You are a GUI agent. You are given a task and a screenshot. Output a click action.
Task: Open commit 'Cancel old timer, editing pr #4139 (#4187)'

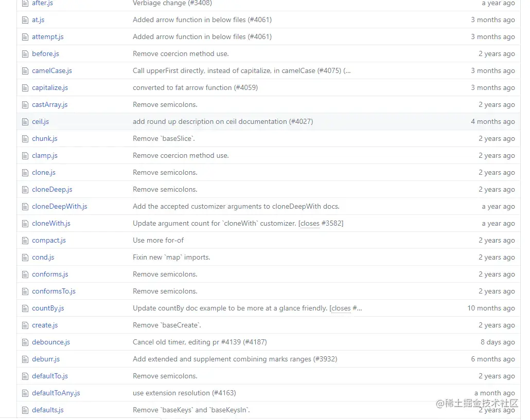(x=200, y=342)
